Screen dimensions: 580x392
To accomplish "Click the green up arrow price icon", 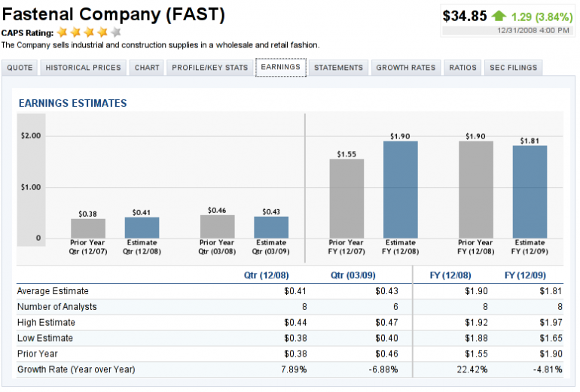I will [499, 16].
